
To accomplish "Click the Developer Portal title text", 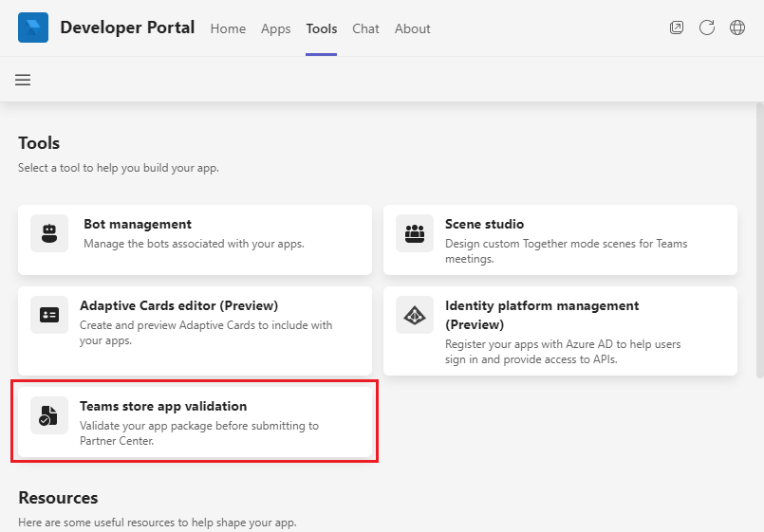I will [128, 28].
